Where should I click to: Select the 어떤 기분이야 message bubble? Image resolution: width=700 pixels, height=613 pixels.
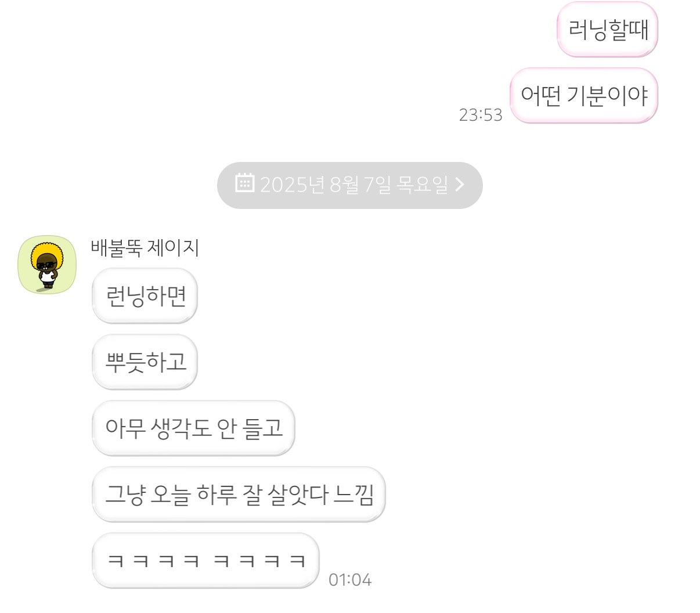click(x=584, y=96)
